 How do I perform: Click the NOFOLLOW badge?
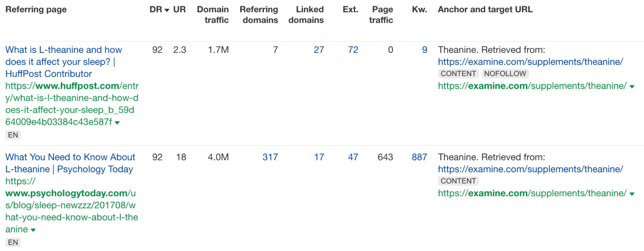point(505,73)
